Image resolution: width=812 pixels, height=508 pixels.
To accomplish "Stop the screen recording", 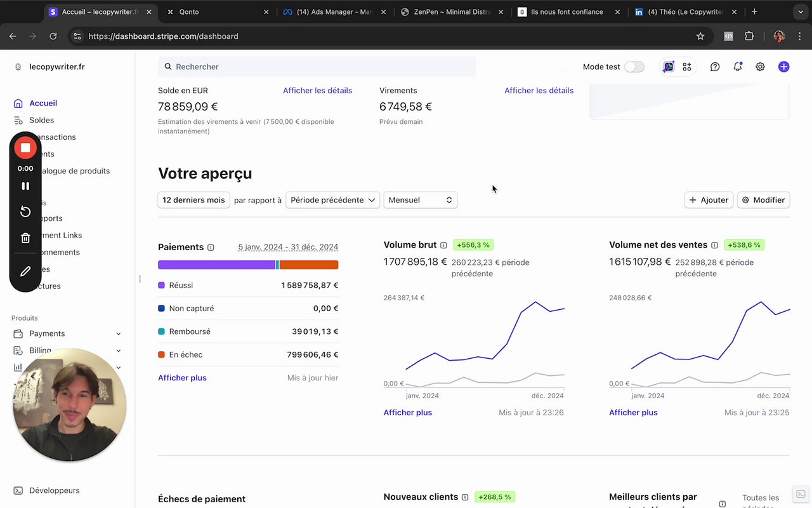I will click(25, 148).
